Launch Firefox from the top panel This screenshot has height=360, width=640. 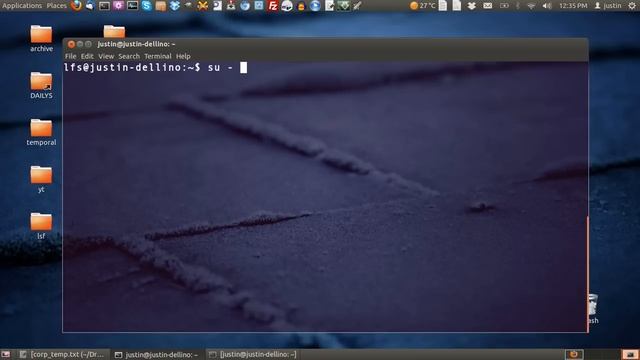[76, 6]
